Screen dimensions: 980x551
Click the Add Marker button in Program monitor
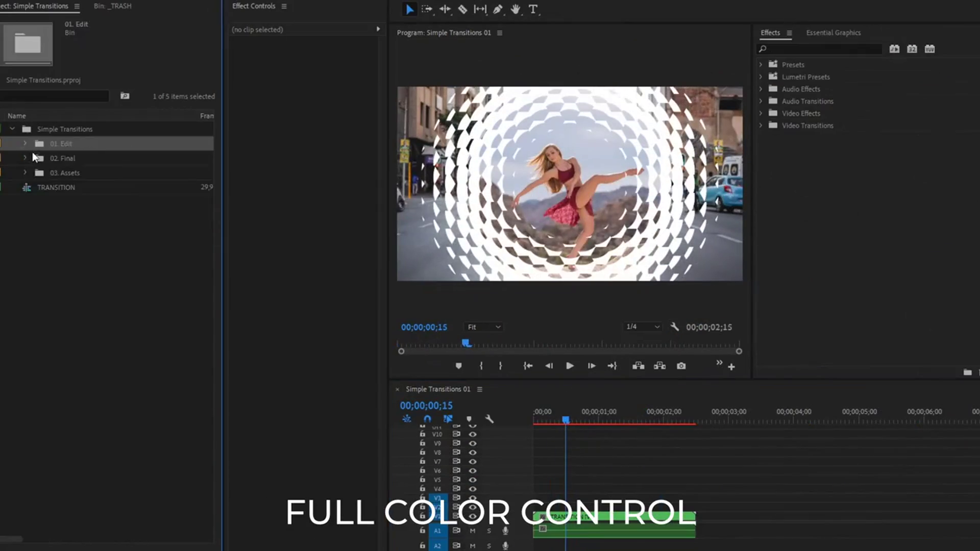point(458,366)
